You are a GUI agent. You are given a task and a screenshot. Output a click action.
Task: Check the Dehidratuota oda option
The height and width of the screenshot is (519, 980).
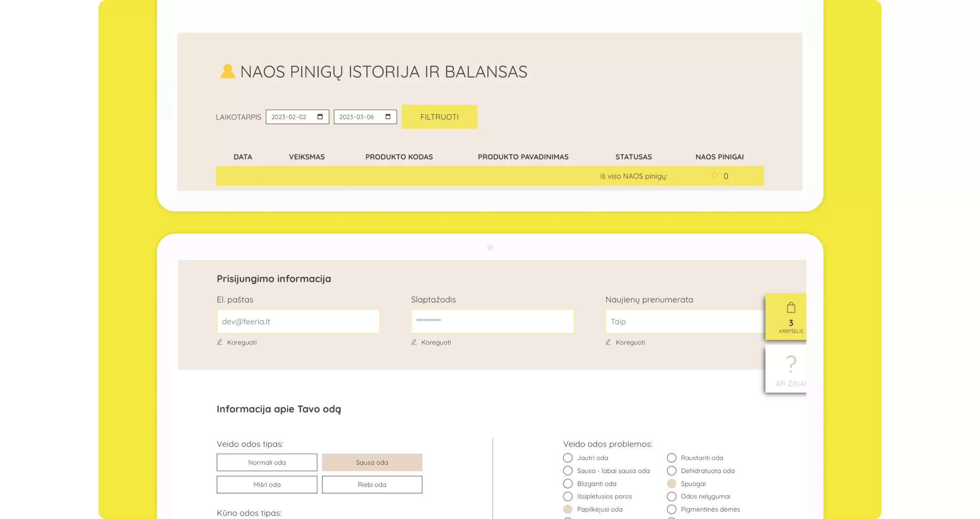pos(671,471)
